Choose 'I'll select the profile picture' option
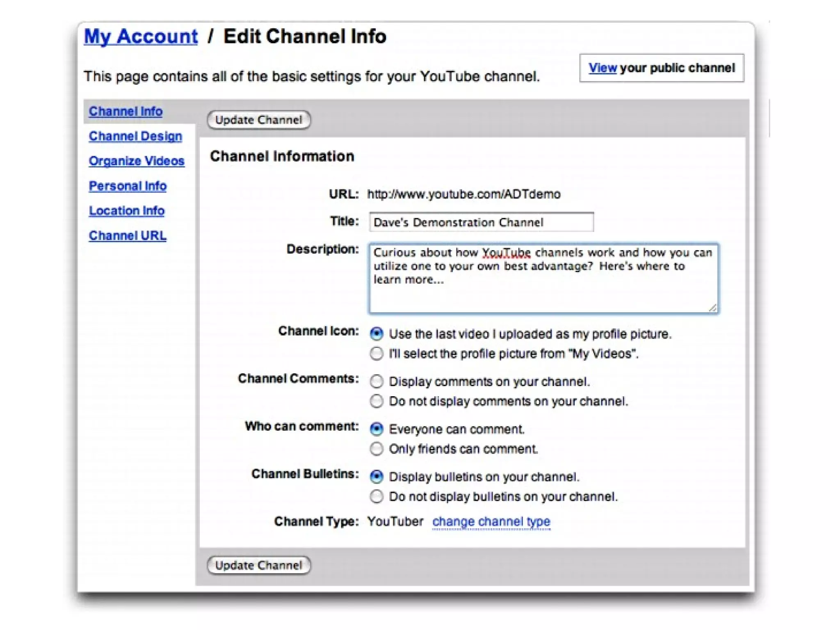The width and height of the screenshot is (840, 630). tap(376, 354)
